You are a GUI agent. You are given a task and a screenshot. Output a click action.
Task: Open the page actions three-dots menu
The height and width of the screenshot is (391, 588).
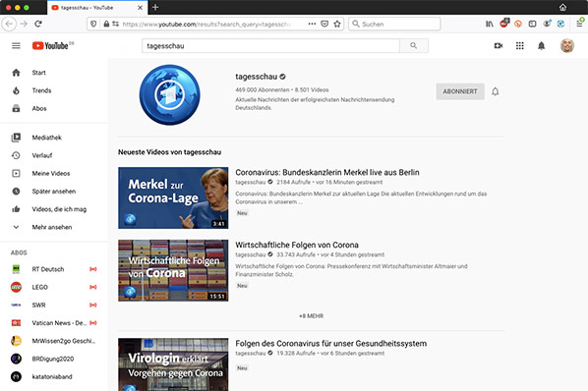[x=312, y=24]
